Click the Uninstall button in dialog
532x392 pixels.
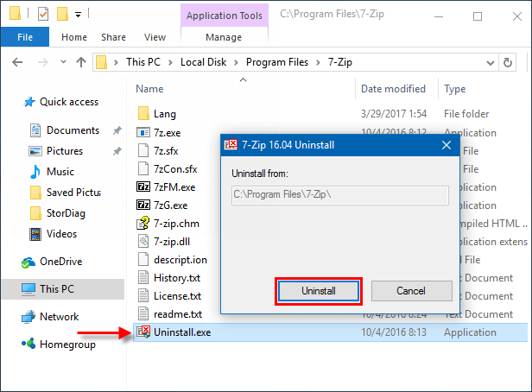click(318, 291)
